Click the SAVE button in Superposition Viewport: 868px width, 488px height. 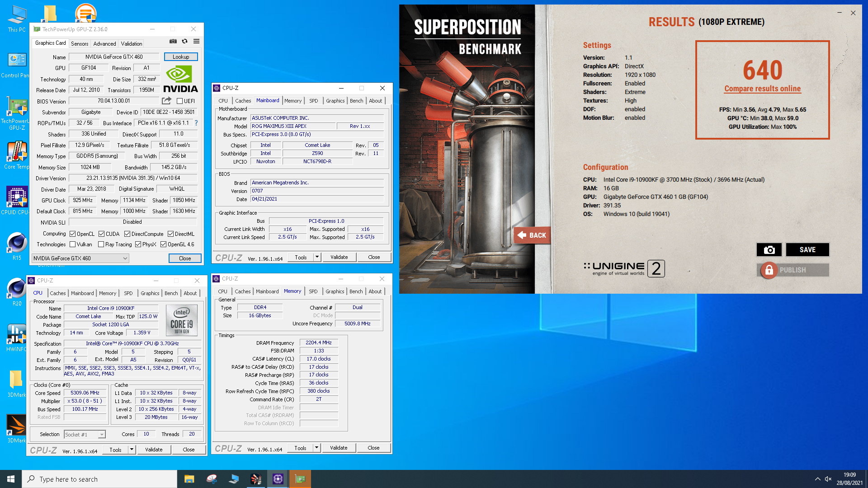[807, 249]
